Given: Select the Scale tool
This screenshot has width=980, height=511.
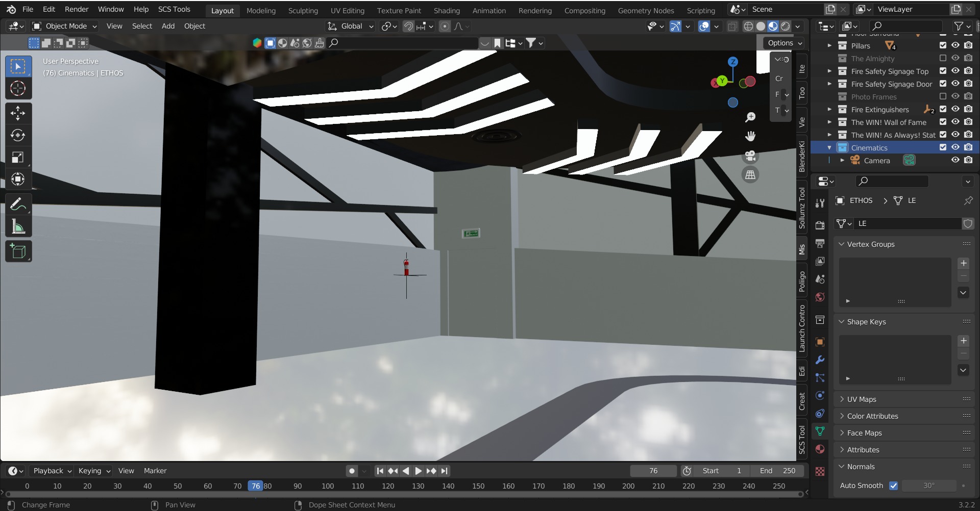Looking at the screenshot, I should pyautogui.click(x=18, y=157).
